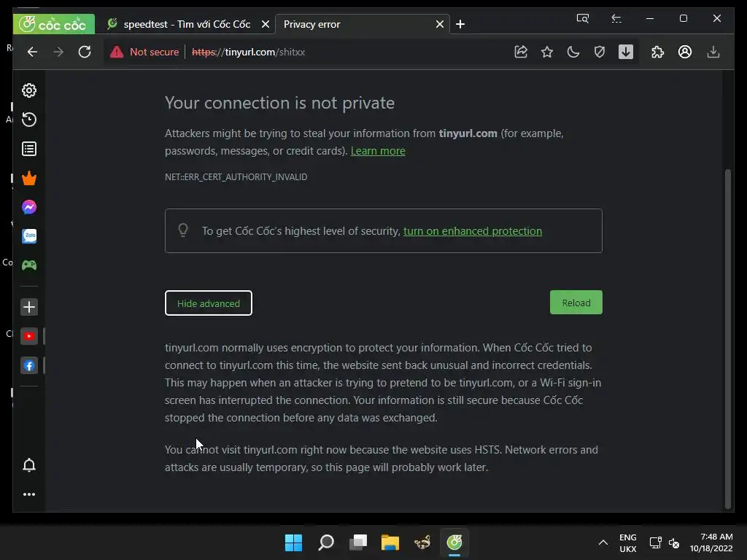The image size is (747, 560).
Task: Open Windows Start menu
Action: tap(293, 542)
